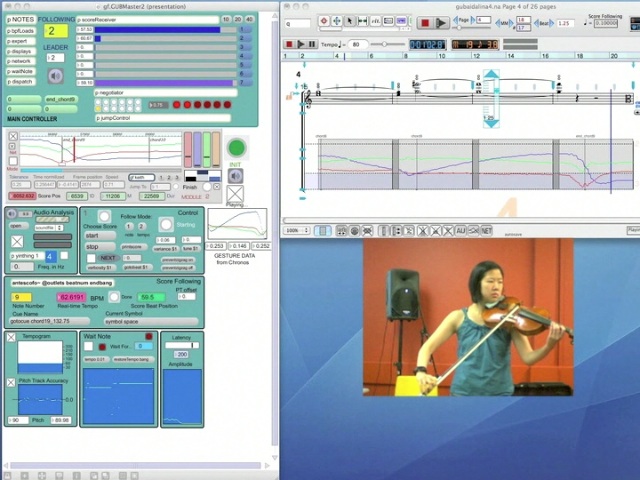This screenshot has width=640, height=480.
Task: Toggle the Pitch Track Accuracy checkbox
Action: coord(11,382)
